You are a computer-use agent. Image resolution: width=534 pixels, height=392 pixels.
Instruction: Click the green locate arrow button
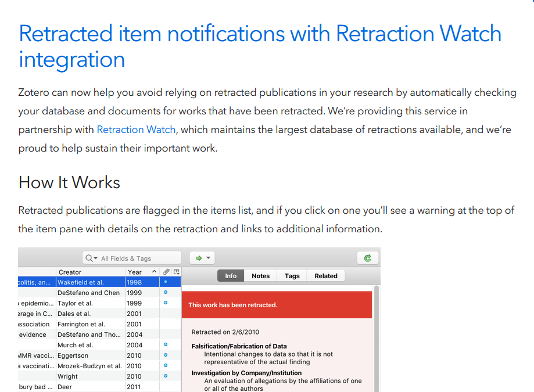click(199, 258)
